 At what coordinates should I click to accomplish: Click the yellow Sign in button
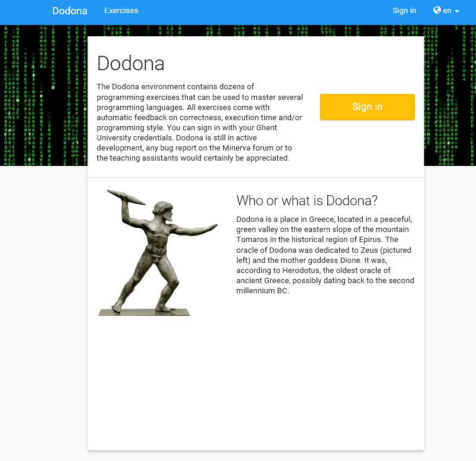(367, 106)
